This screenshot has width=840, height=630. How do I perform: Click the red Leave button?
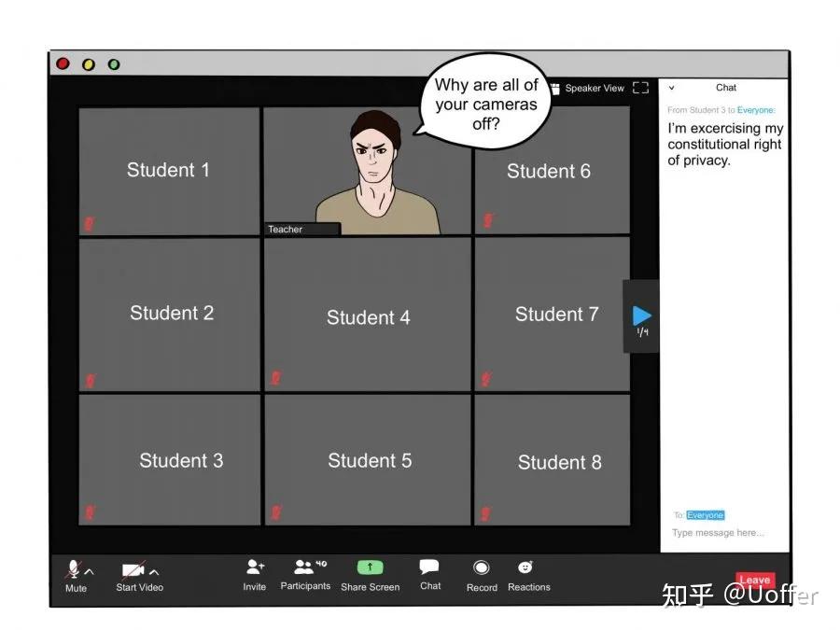(x=755, y=580)
